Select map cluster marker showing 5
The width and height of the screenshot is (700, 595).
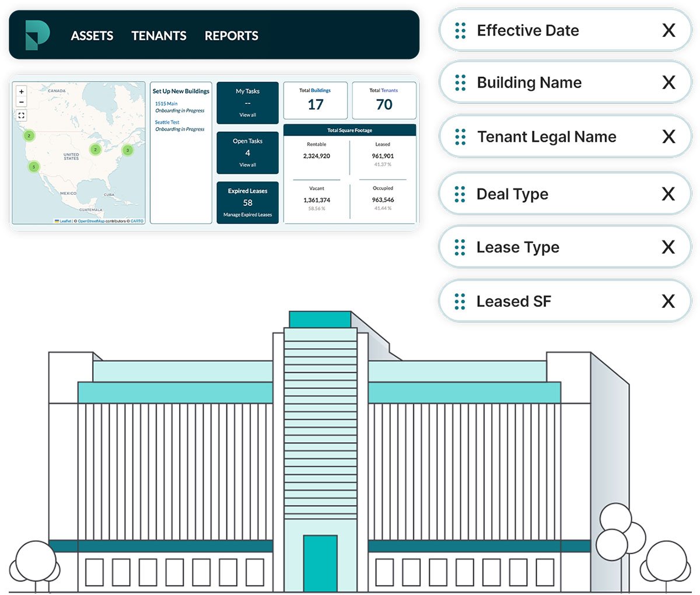(34, 167)
